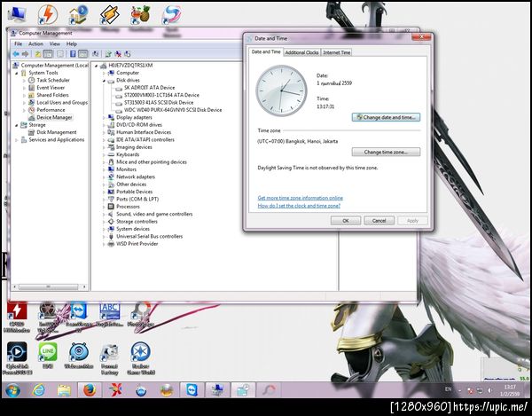Image resolution: width=532 pixels, height=416 pixels.
Task: Select Shared Folders tree node
Action: [52, 95]
